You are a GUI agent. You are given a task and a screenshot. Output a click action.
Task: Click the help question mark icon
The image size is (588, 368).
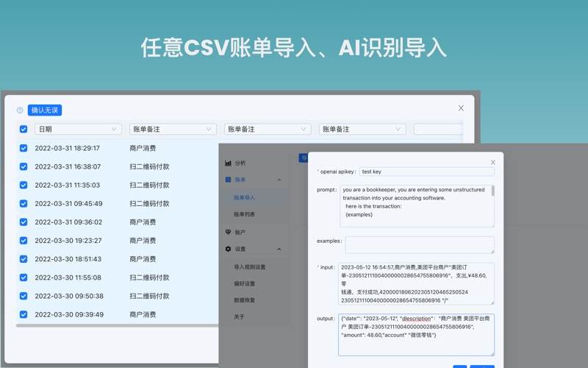[20, 110]
